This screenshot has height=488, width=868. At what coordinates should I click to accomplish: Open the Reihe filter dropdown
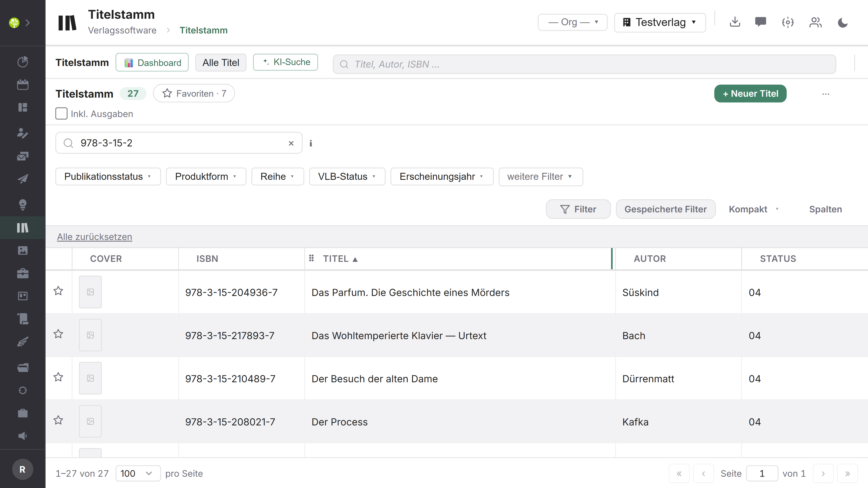pyautogui.click(x=277, y=176)
